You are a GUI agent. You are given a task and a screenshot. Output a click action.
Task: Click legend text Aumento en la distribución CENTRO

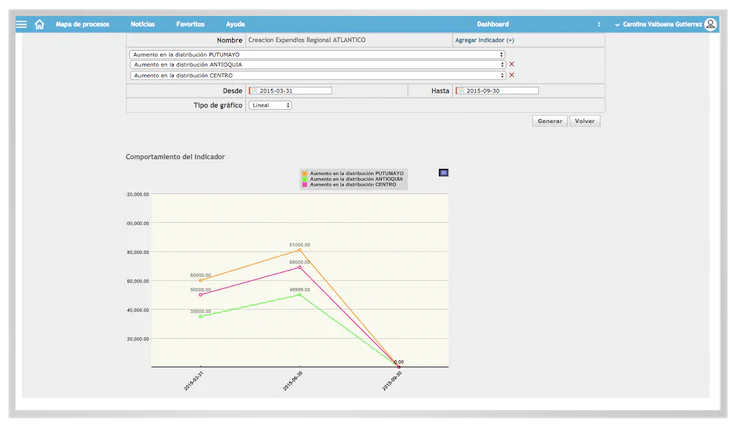pyautogui.click(x=353, y=185)
